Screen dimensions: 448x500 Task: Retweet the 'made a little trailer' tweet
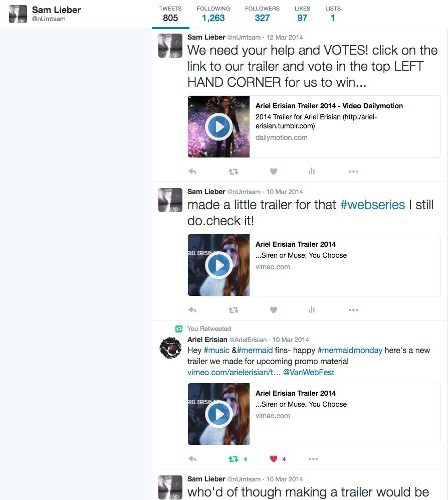tap(234, 310)
